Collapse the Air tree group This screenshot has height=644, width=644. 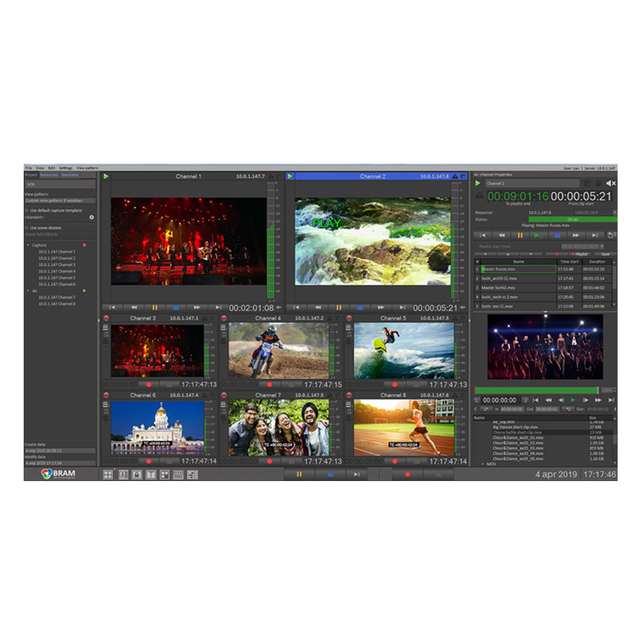[x=28, y=290]
